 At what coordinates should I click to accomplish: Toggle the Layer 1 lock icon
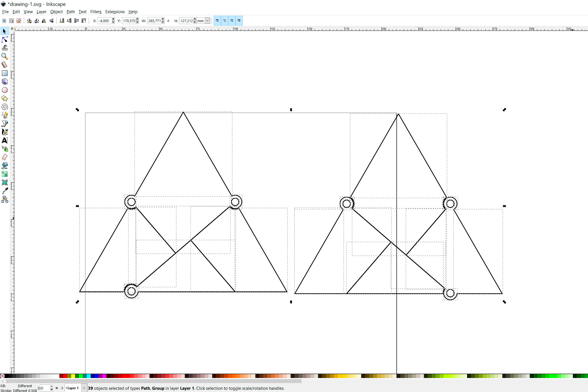coord(62,388)
